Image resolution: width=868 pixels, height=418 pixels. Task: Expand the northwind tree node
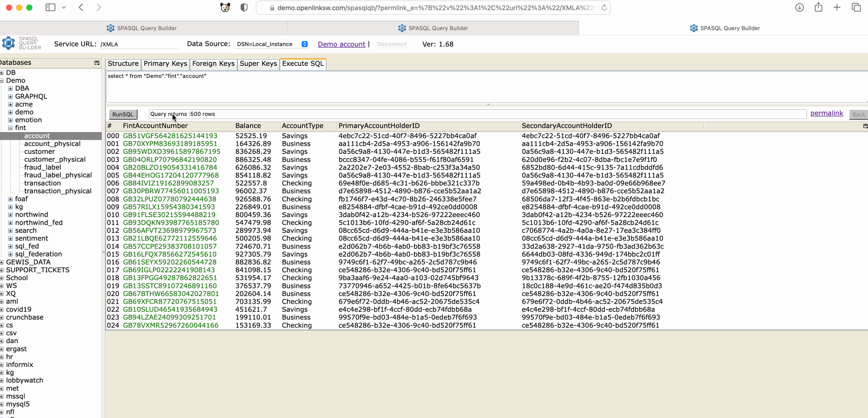11,215
